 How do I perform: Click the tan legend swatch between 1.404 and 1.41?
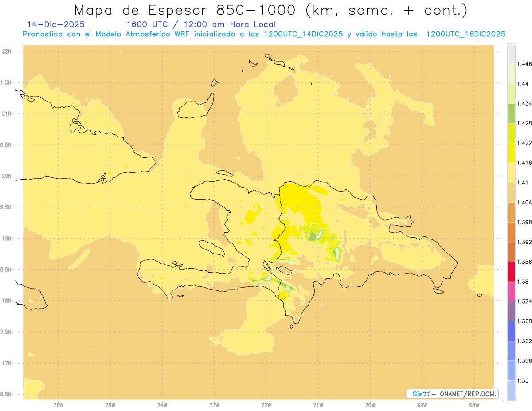(511, 192)
